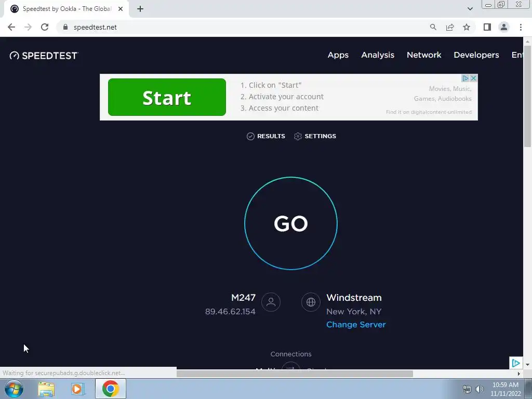Open the browser zoom search icon
The width and height of the screenshot is (532, 399).
433,27
